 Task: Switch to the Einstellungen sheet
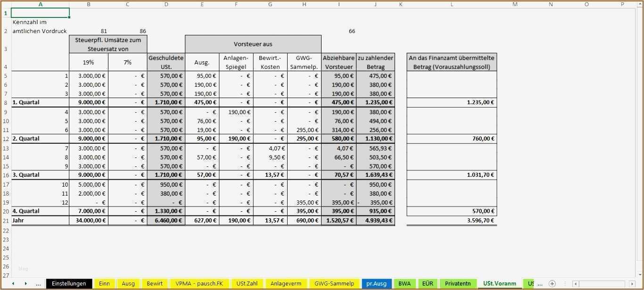[x=69, y=283]
